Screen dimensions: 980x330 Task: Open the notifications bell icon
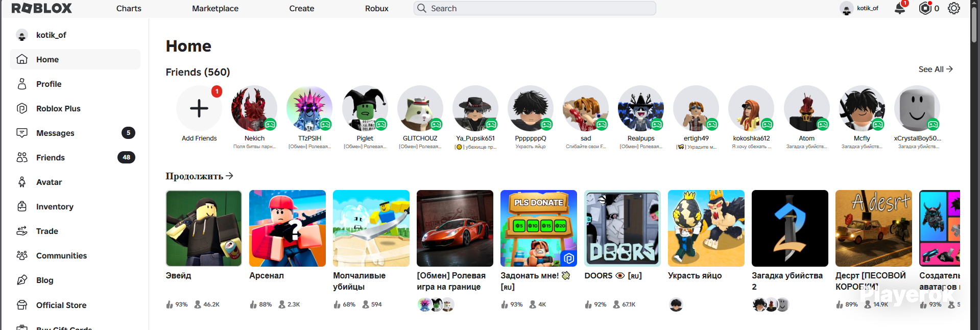[900, 8]
